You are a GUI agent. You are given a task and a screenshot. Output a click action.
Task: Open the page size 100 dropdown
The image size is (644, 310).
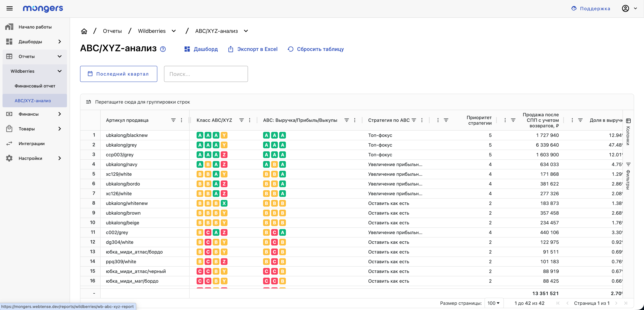click(494, 303)
